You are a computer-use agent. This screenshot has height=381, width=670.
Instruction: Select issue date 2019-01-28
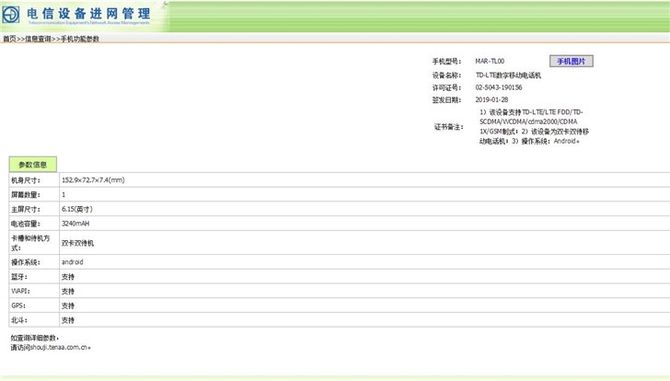pyautogui.click(x=491, y=100)
